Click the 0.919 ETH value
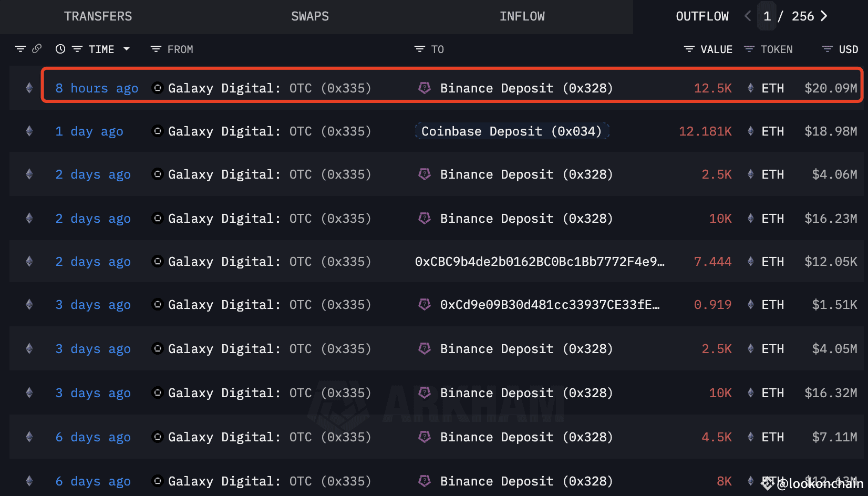 tap(712, 305)
